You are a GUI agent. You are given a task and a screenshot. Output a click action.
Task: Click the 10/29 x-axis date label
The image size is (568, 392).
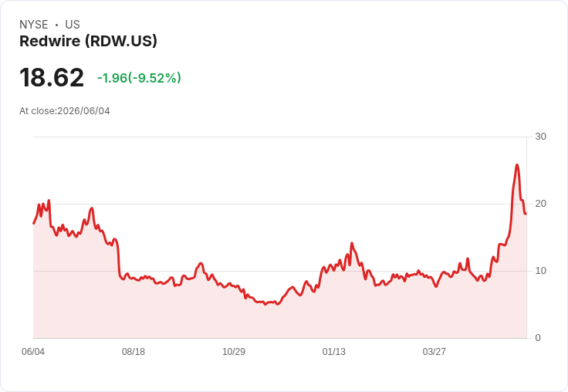(234, 351)
